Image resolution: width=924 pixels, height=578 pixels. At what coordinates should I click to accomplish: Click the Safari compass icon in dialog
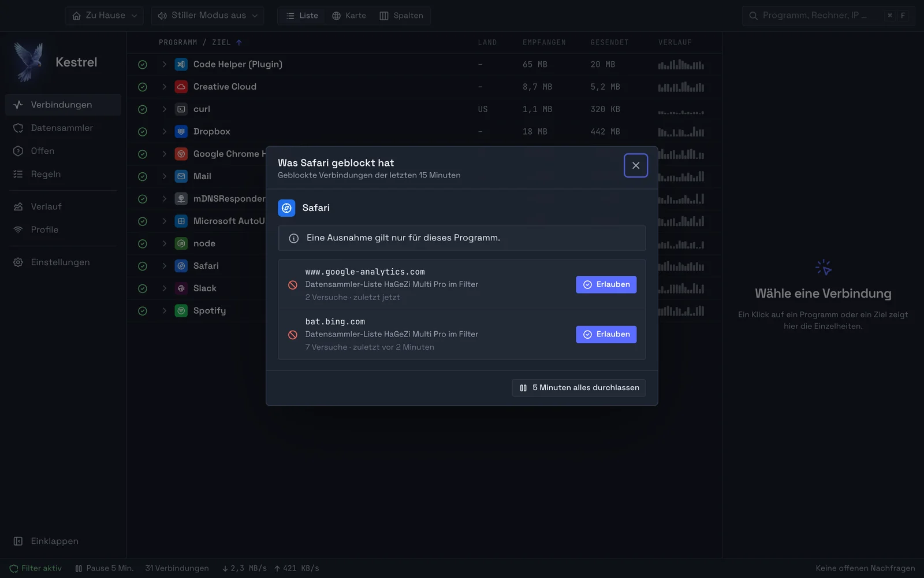[x=286, y=208]
